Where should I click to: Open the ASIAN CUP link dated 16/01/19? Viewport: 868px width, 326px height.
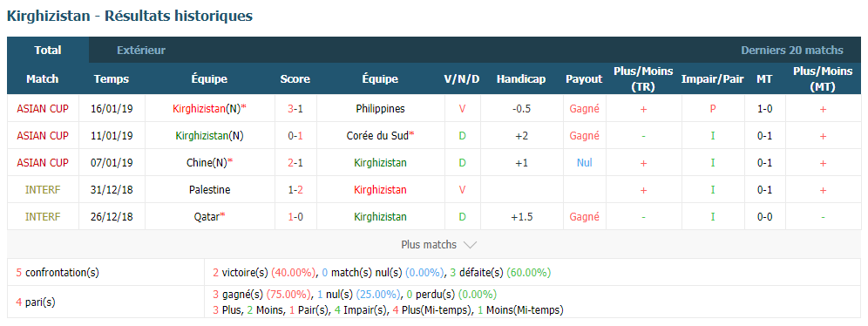[x=43, y=109]
